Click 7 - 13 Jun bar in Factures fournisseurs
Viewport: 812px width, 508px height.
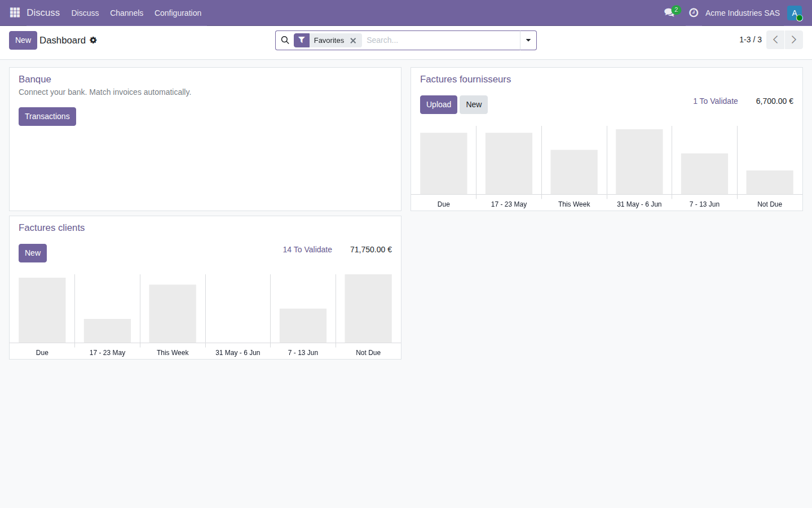[704, 174]
